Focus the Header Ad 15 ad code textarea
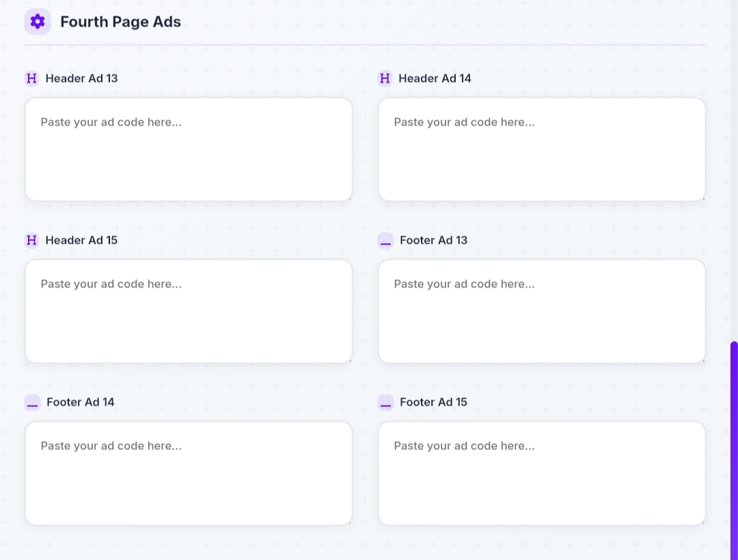 tap(189, 311)
